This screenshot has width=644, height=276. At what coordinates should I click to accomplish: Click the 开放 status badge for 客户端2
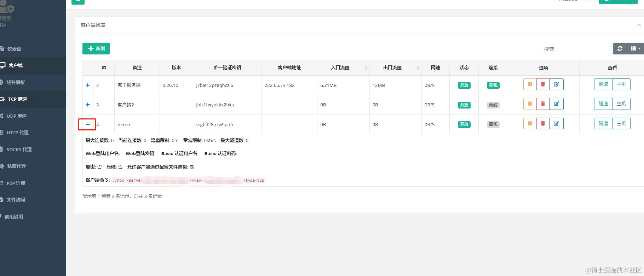coord(464,105)
